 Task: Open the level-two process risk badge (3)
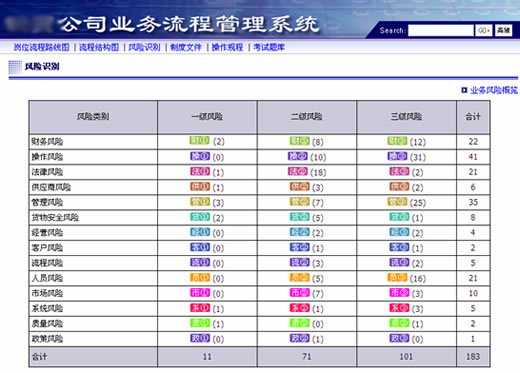point(300,262)
